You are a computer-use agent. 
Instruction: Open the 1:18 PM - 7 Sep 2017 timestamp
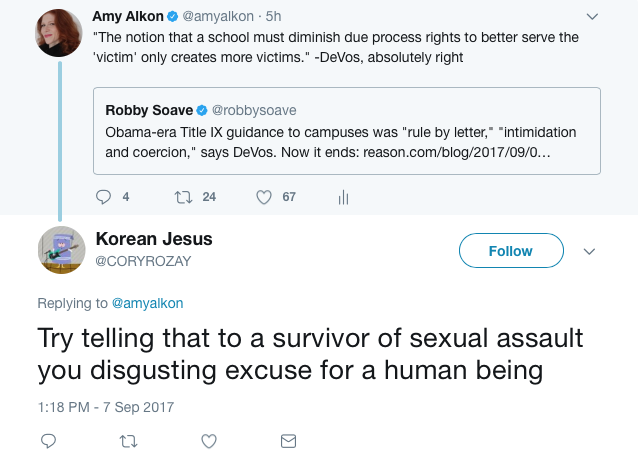106,407
